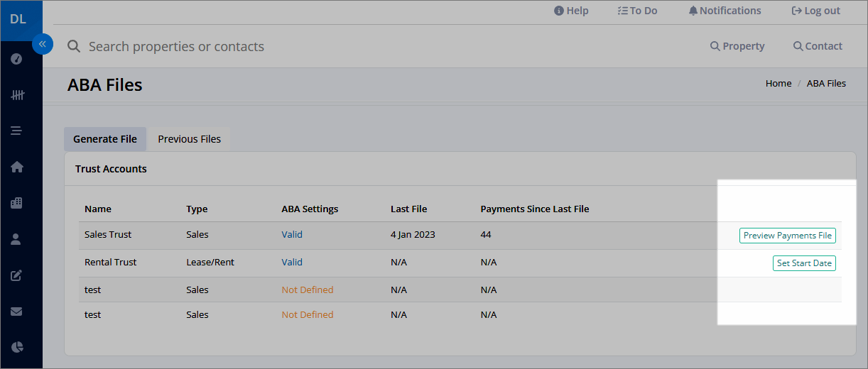
Task: Click the search magnifier icon
Action: coord(74,47)
